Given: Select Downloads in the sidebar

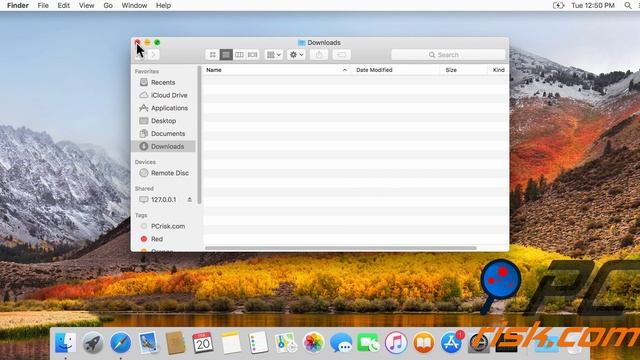Looking at the screenshot, I should (x=163, y=147).
